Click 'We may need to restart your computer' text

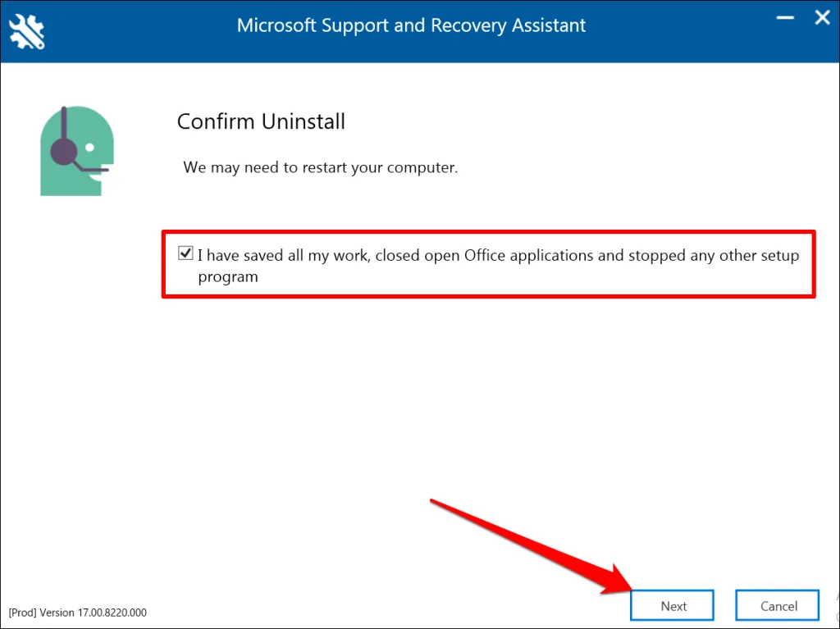click(320, 167)
